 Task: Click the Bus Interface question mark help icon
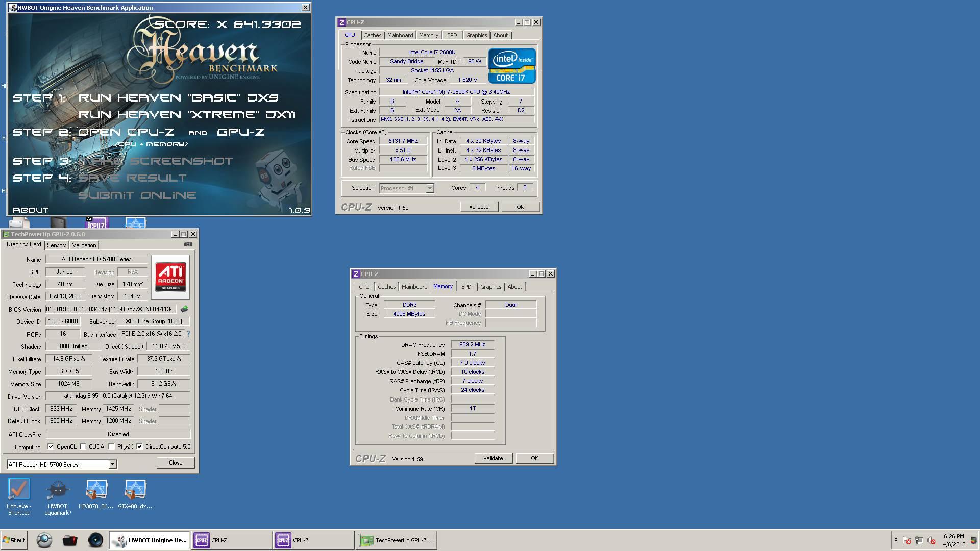point(188,334)
